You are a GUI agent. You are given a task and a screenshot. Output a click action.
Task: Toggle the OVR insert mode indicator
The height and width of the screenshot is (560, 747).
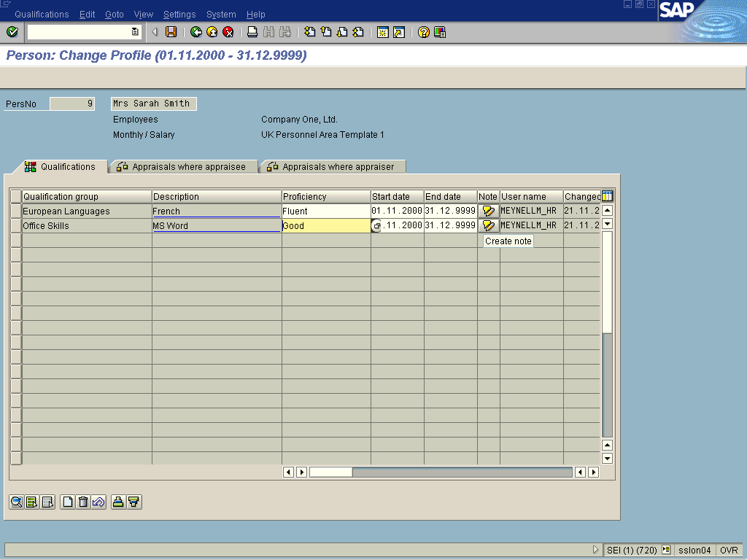click(729, 550)
